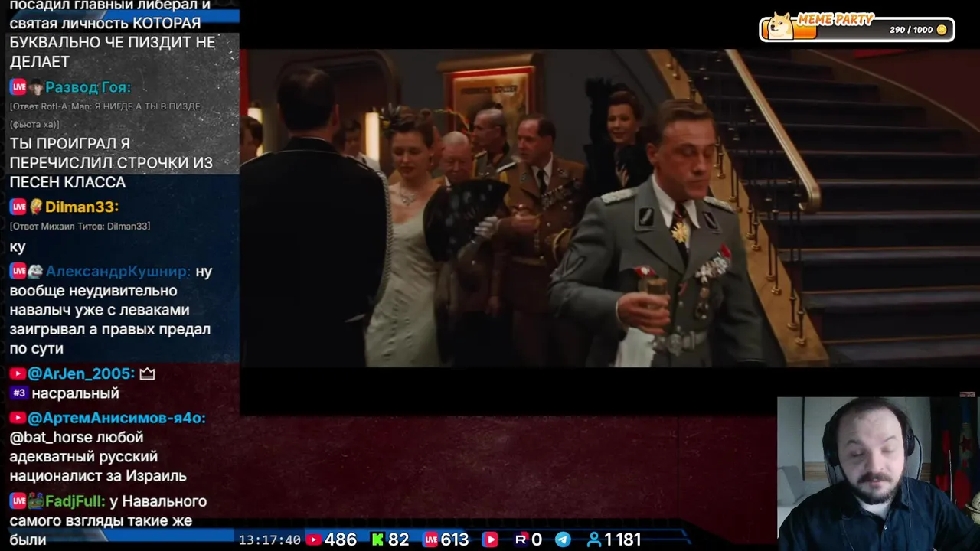Click the YouTube icon beside viewer count 486
The image size is (980, 551).
click(313, 540)
